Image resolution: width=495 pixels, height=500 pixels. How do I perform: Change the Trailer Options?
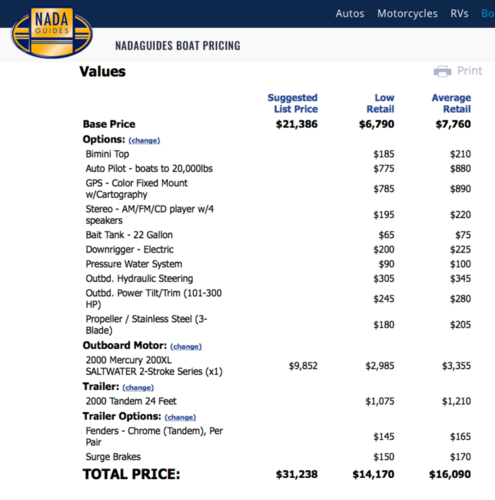coord(180,417)
